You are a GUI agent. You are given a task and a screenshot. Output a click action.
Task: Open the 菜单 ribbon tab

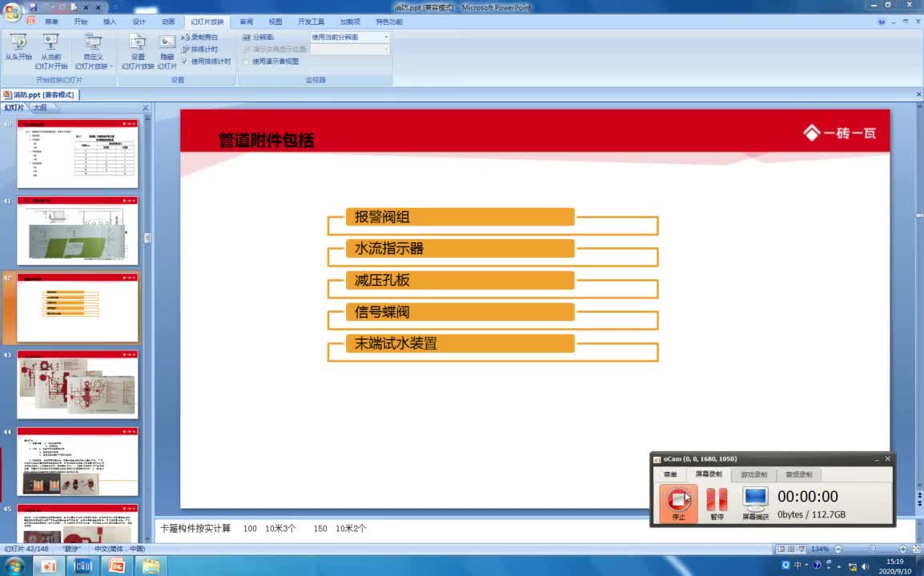coord(51,22)
